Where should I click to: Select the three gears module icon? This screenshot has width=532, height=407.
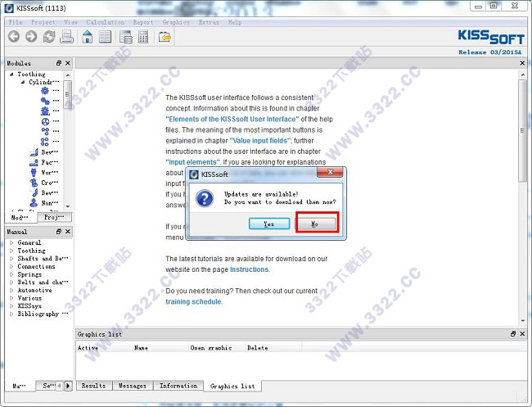(45, 131)
